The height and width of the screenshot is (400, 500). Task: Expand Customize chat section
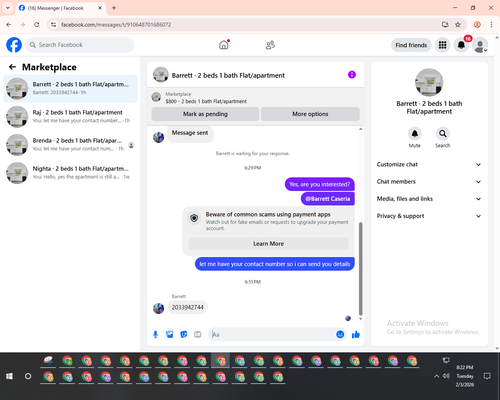[x=429, y=164]
